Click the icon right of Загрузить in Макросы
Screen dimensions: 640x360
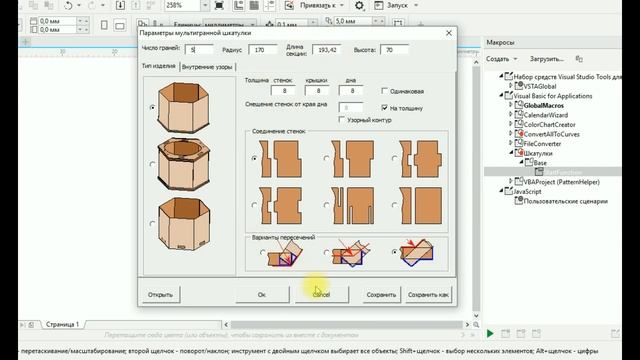[579, 59]
